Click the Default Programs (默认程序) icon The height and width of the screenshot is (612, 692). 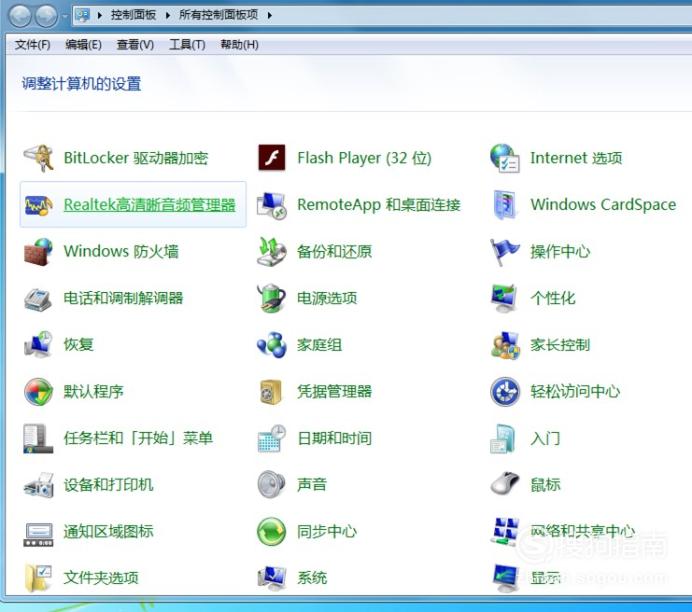(38, 391)
